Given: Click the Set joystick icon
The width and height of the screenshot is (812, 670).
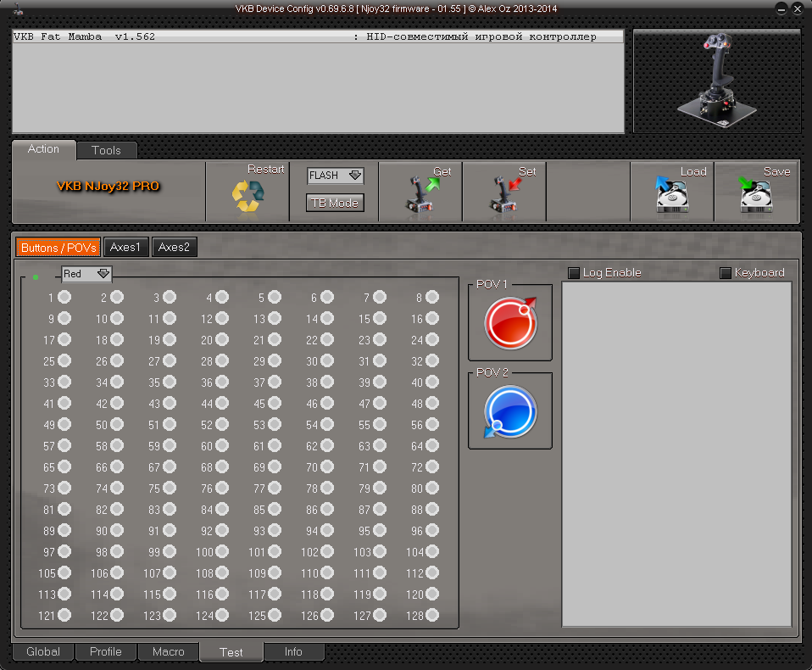Looking at the screenshot, I should [x=505, y=194].
